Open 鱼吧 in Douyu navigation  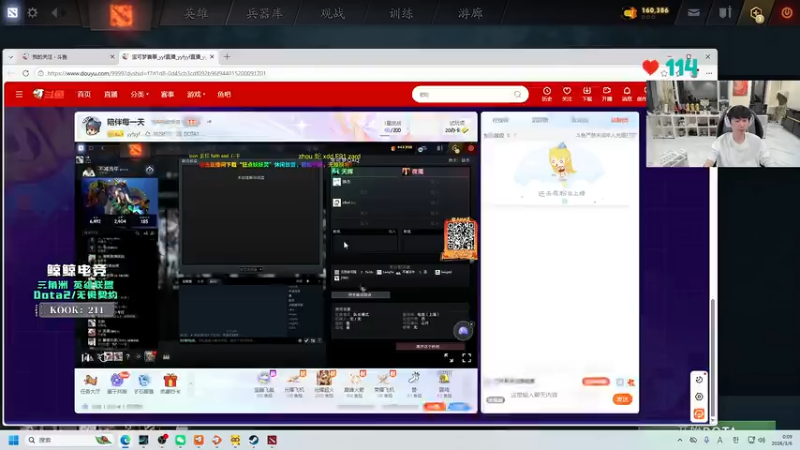point(224,94)
